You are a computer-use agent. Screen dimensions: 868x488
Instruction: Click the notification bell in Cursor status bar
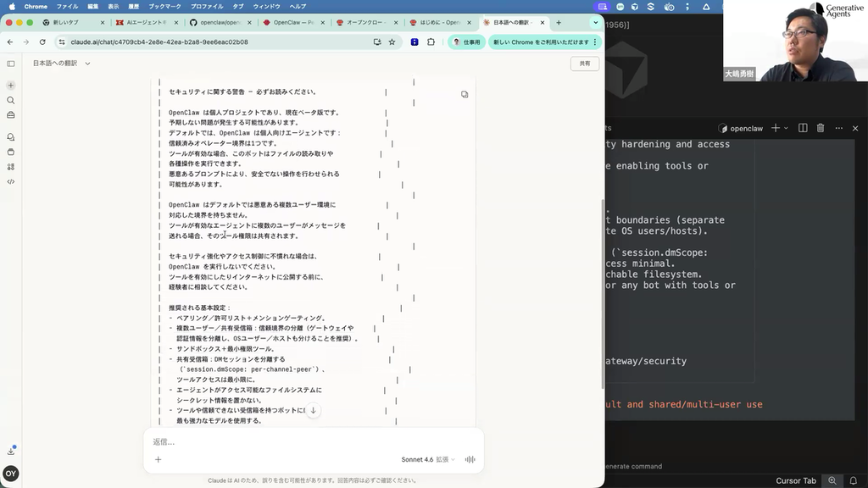853,480
